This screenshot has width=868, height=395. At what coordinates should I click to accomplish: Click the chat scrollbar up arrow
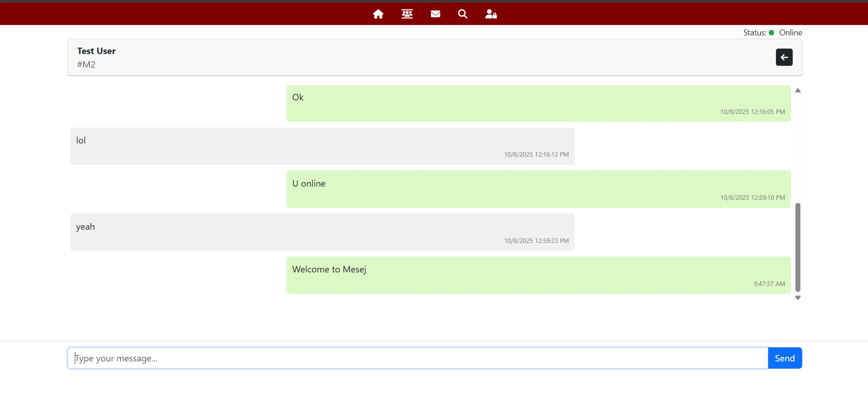click(x=798, y=91)
